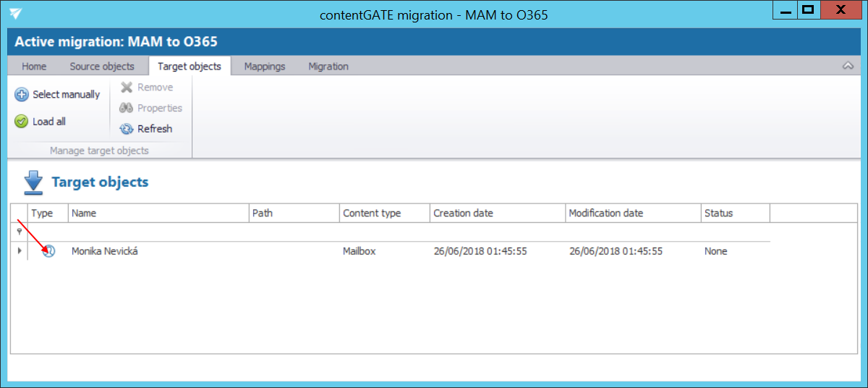The height and width of the screenshot is (388, 868).
Task: Click the Status column header
Action: [734, 214]
